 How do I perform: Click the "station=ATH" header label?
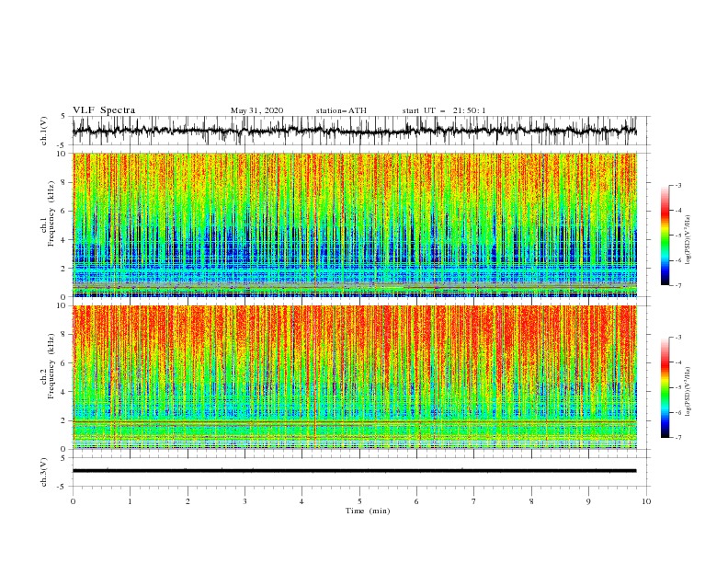[x=341, y=110]
